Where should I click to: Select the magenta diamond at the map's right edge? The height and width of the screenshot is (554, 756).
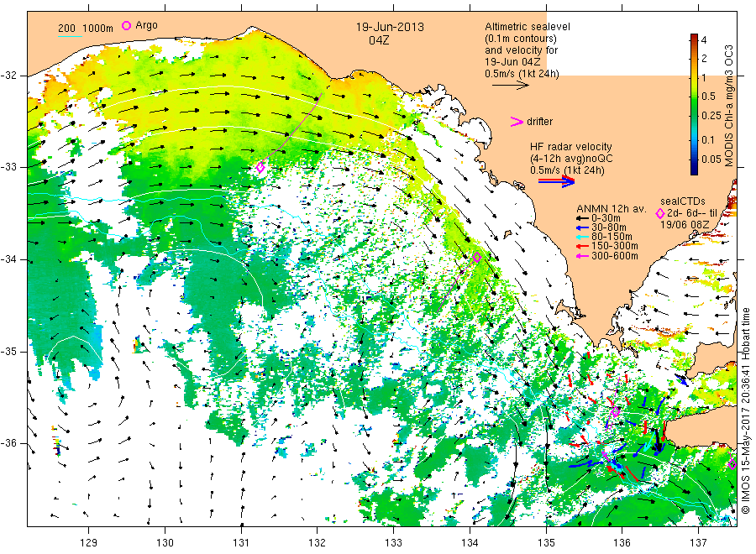(732, 464)
